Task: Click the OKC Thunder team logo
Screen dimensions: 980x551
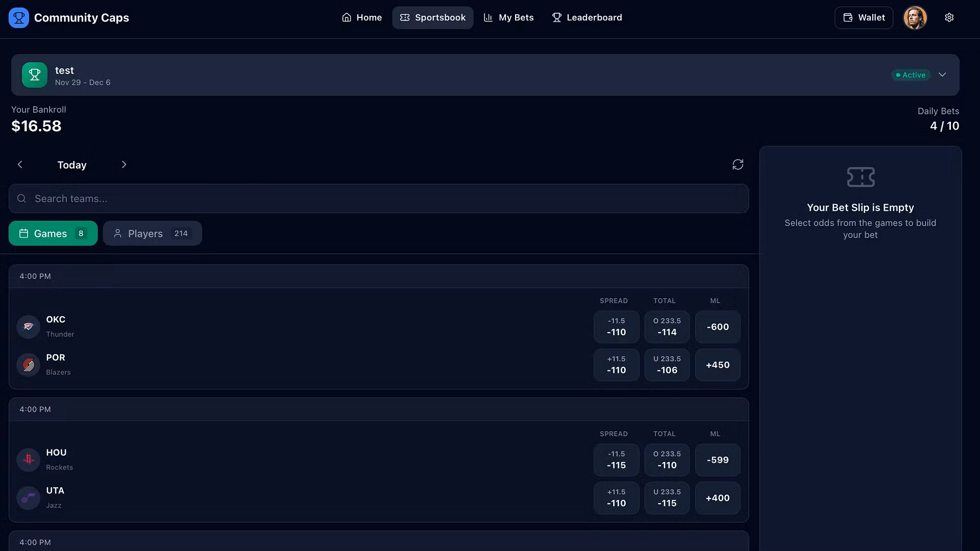Action: [x=28, y=327]
